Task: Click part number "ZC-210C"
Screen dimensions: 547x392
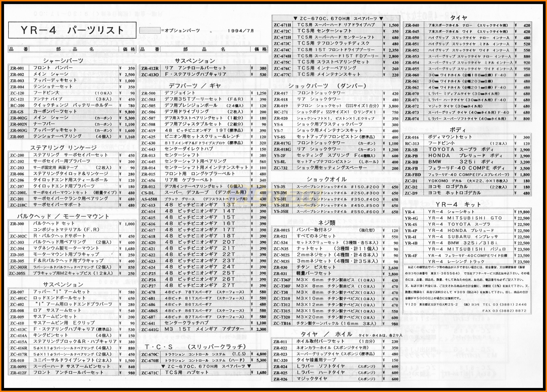Action: tap(19, 205)
